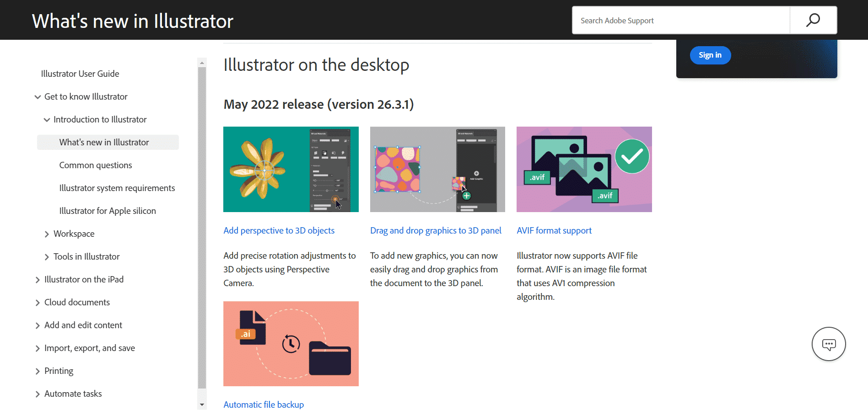Focus the Search Adobe Support field

pos(681,21)
